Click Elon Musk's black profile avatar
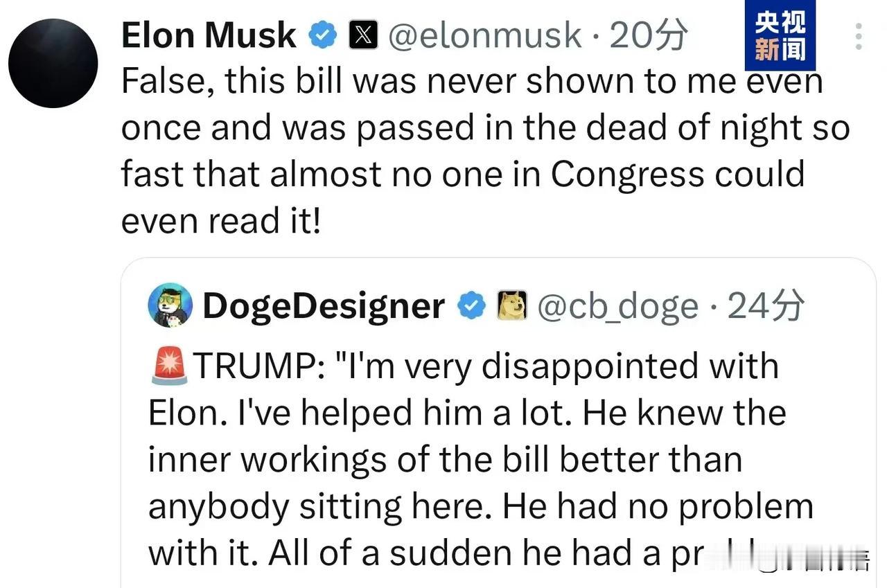Image resolution: width=887 pixels, height=588 pixels. 53,63
